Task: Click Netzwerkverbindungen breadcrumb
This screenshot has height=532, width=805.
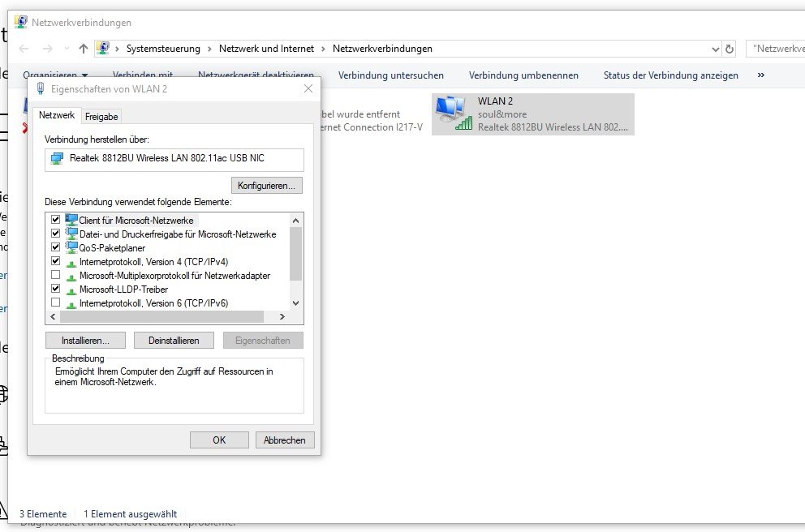Action: (382, 49)
